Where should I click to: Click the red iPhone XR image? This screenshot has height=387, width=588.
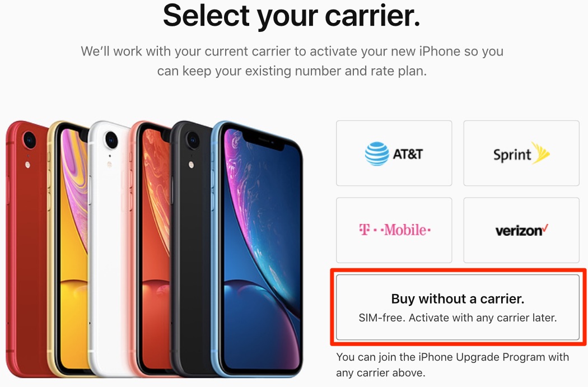(26, 248)
